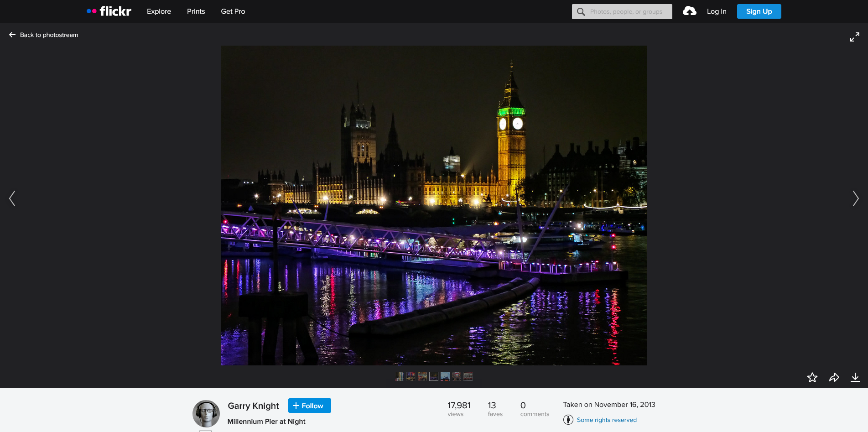This screenshot has height=432, width=868.
Task: Fave this photo with the star icon
Action: point(812,377)
